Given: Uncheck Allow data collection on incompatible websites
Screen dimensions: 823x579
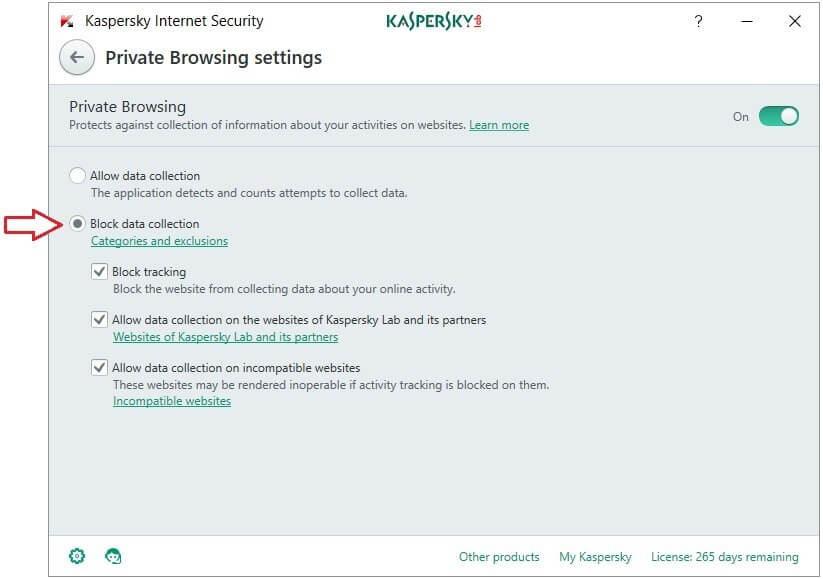Looking at the screenshot, I should coord(99,367).
